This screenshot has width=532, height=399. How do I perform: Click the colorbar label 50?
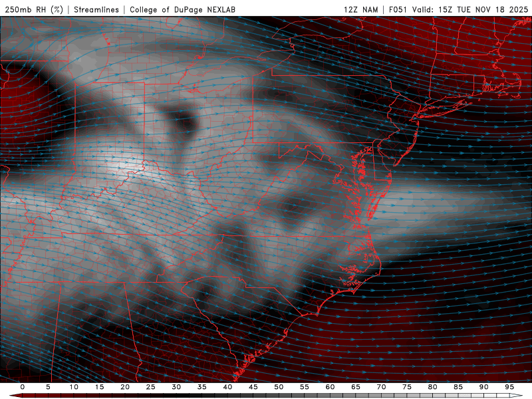[x=279, y=387]
